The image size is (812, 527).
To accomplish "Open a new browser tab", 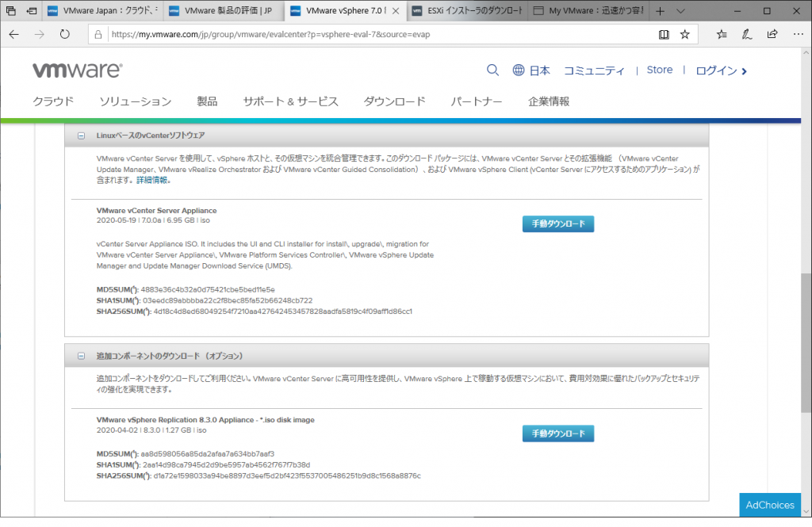I will tap(660, 11).
